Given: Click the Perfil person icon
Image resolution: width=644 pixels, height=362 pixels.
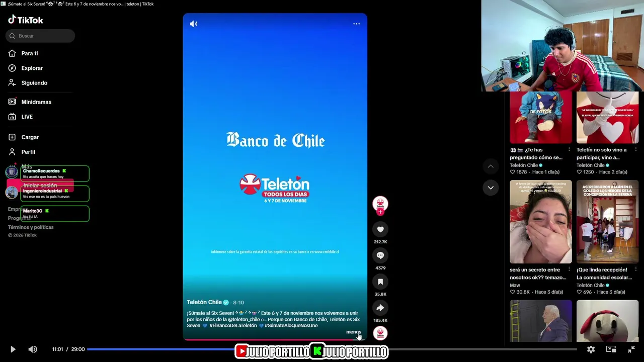Looking at the screenshot, I should click(x=12, y=152).
